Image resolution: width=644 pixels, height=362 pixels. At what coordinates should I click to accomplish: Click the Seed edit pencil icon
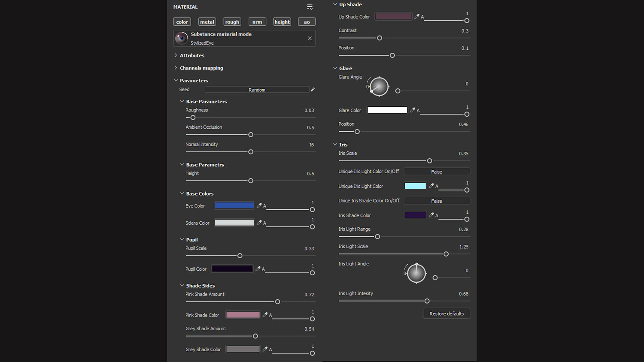313,90
